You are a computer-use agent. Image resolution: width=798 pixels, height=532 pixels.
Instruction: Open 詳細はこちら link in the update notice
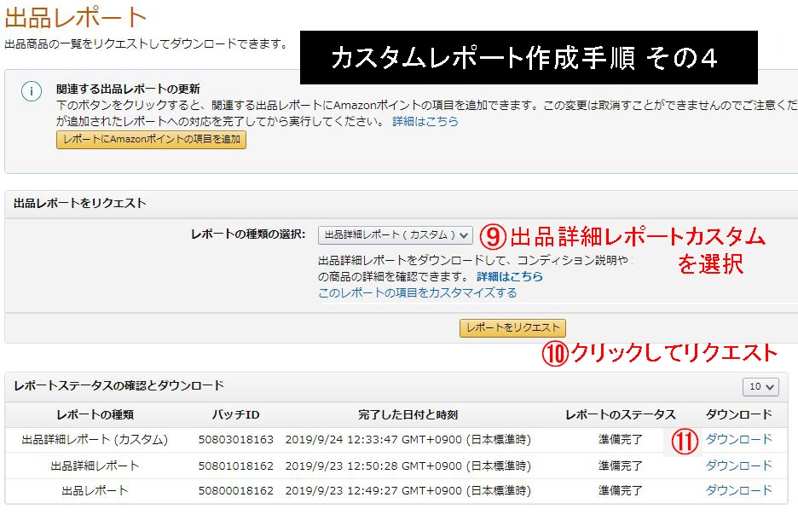coord(425,121)
